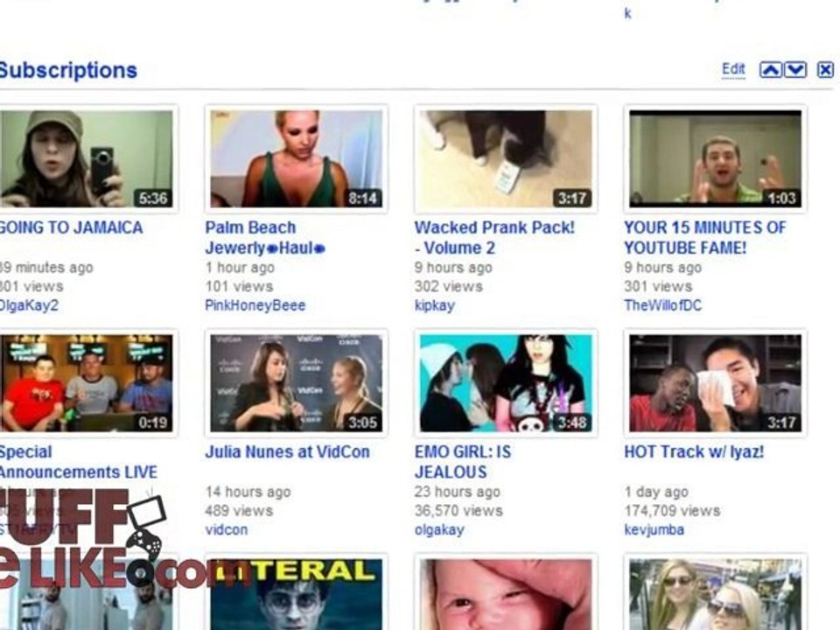This screenshot has width=840, height=630.
Task: Visit the kevjumba channel link
Action: (x=654, y=530)
